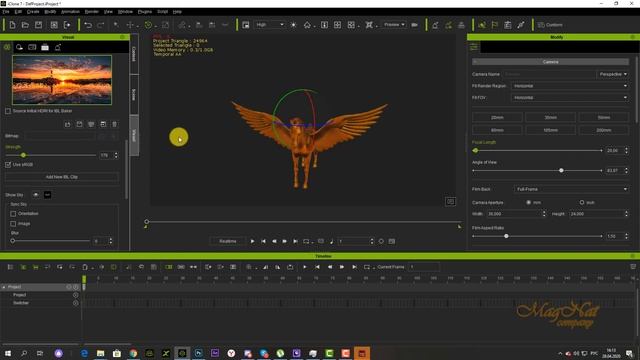This screenshot has width=640, height=360.
Task: Enable the Orientation sync checkbox
Action: (x=13, y=213)
